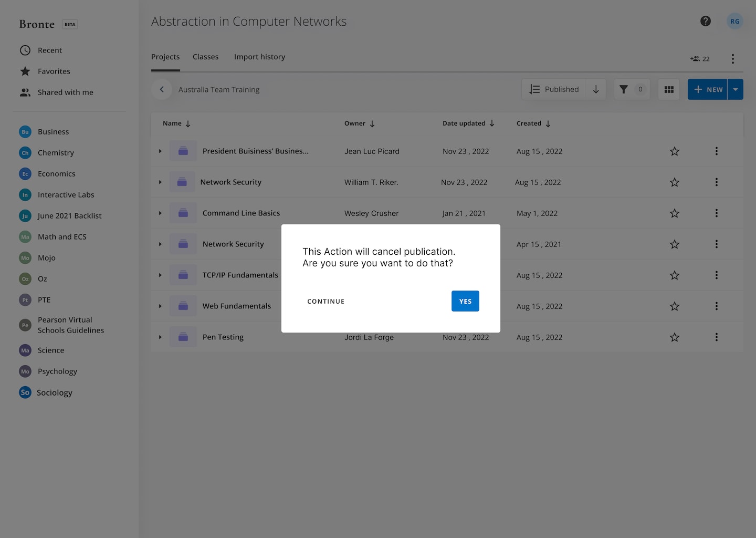Open the top-right kebab menu
The height and width of the screenshot is (538, 756).
pos(733,59)
